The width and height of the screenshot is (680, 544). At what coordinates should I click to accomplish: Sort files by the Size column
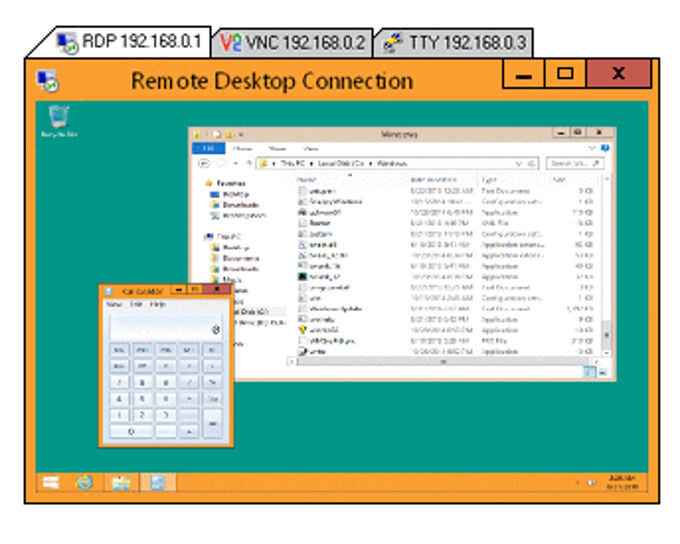[573, 179]
